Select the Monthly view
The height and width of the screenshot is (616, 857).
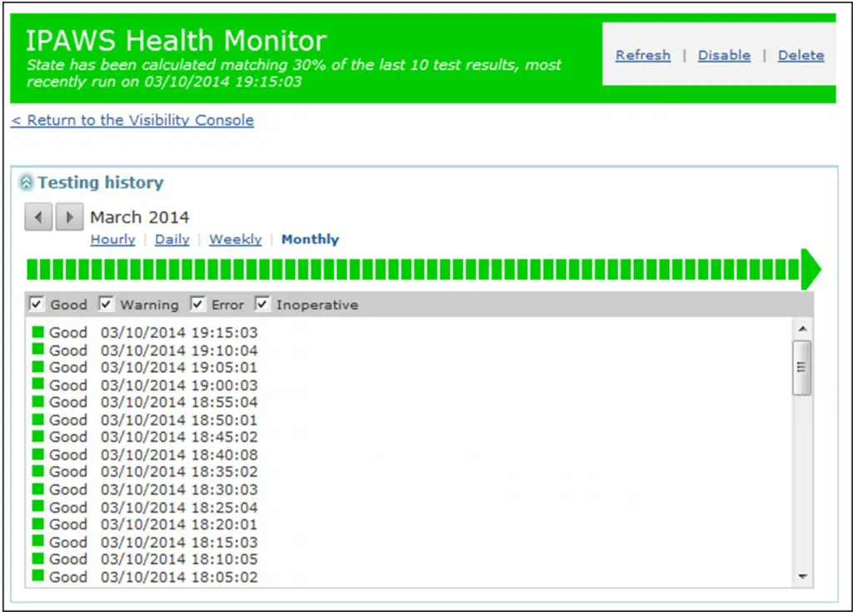tap(310, 240)
